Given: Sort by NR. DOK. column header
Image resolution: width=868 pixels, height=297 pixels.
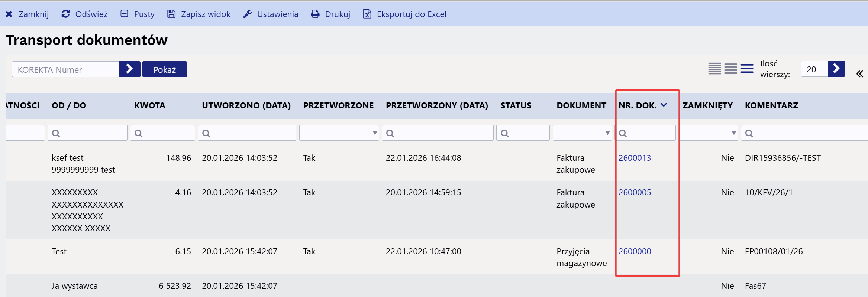Looking at the screenshot, I should 638,105.
